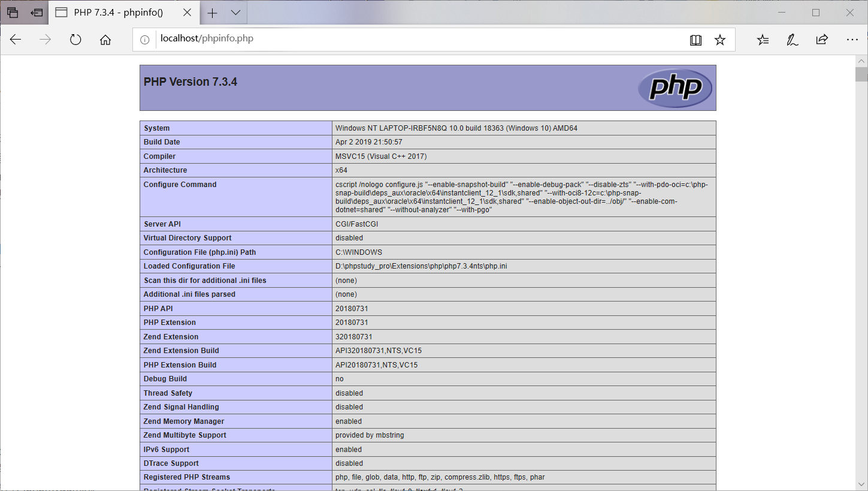This screenshot has height=491, width=868.
Task: Open the Settings and more menu
Action: 852,39
